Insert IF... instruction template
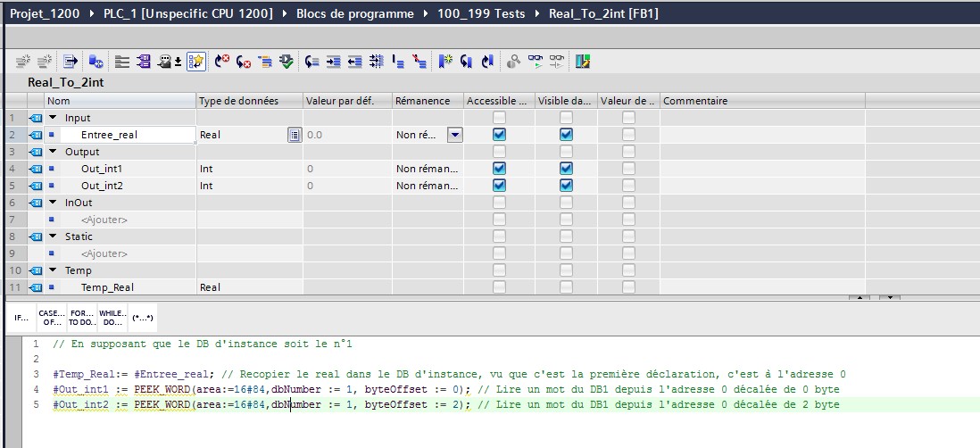This screenshot has height=448, width=980. 21,318
